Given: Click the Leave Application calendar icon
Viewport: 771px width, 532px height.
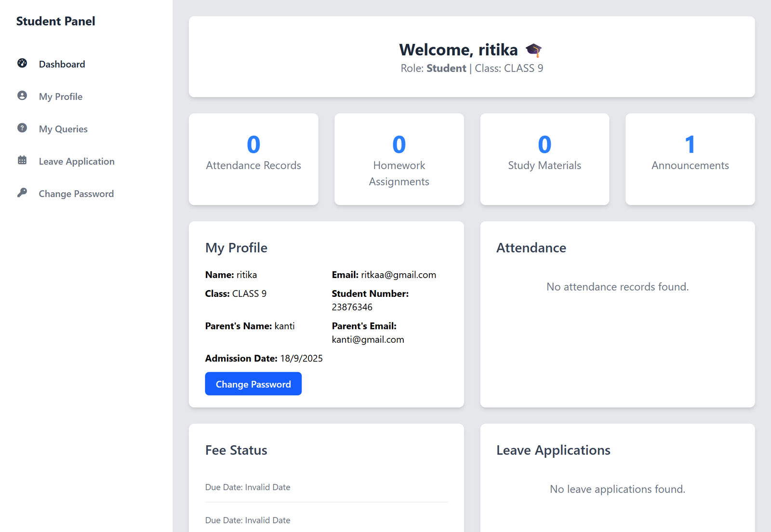Looking at the screenshot, I should pos(22,160).
